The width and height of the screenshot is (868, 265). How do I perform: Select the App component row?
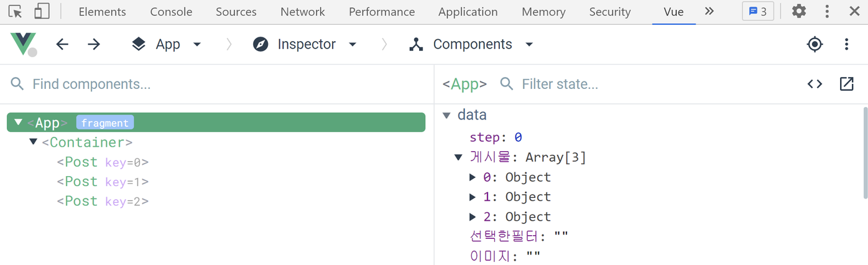216,123
